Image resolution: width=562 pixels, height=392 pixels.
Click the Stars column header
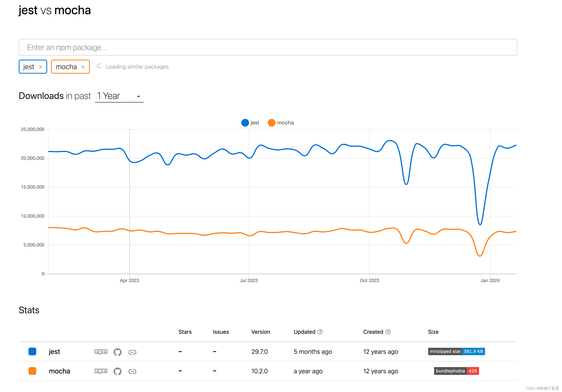[x=185, y=332]
